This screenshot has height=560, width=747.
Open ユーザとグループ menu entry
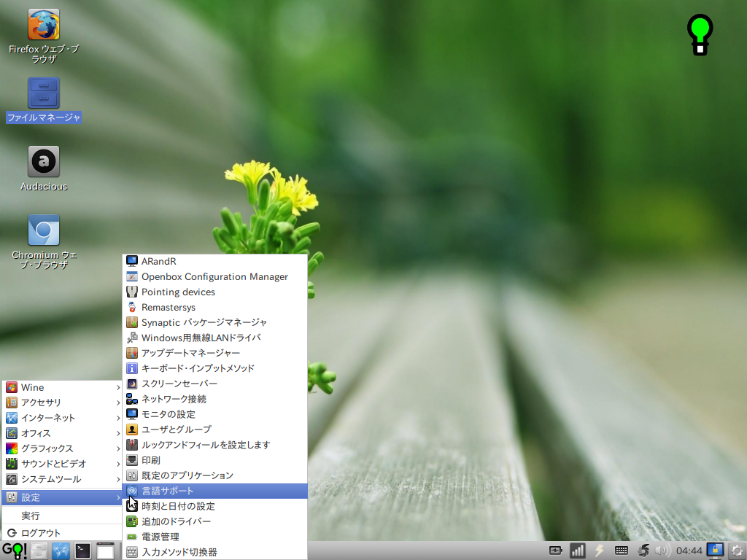(x=215, y=429)
